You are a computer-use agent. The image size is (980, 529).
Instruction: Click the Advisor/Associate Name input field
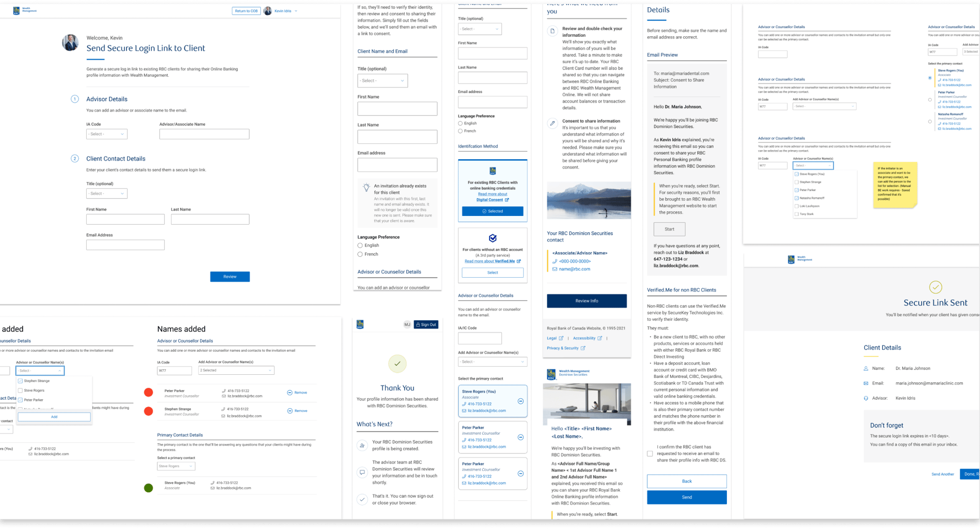[204, 134]
